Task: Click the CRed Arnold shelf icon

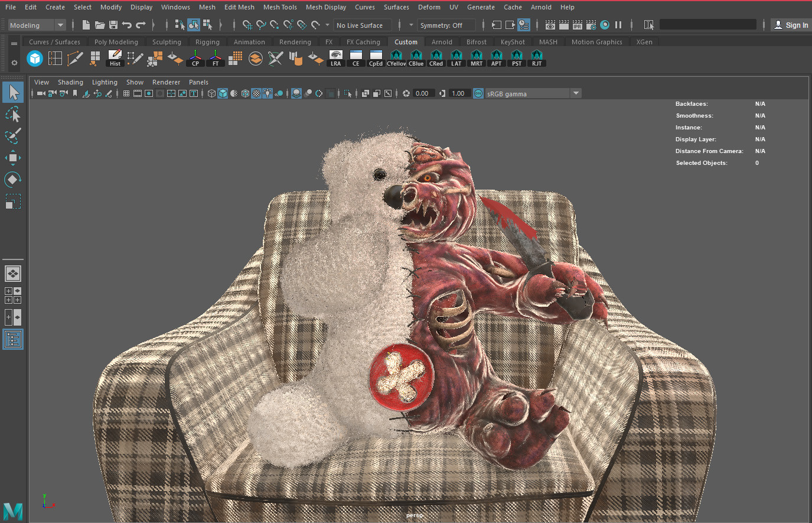Action: 436,57
